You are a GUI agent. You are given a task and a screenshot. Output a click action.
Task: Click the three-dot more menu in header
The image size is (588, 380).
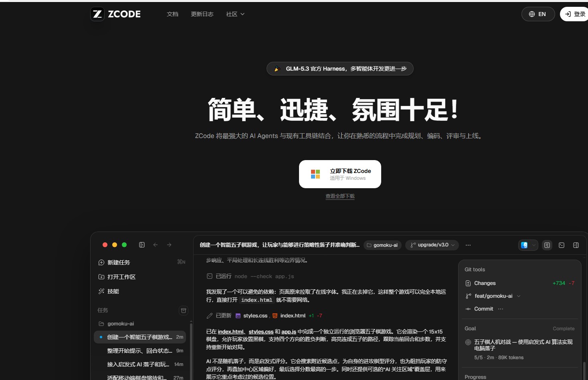pos(468,245)
